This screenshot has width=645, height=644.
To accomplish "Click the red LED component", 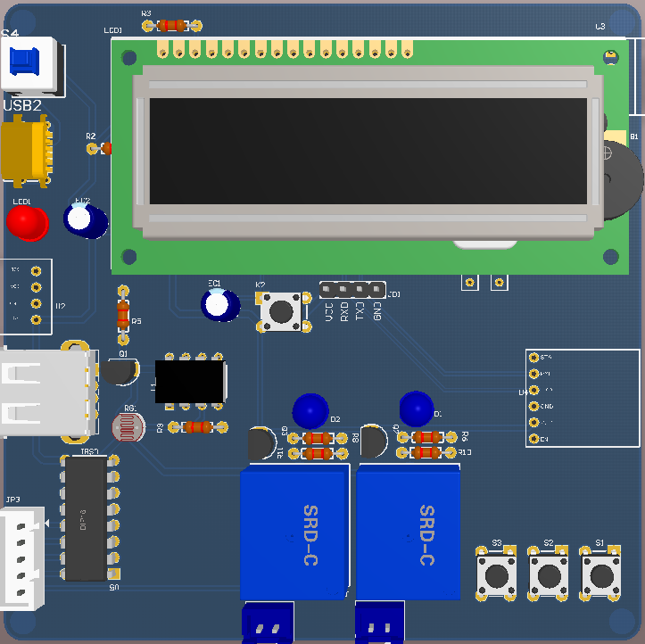I will point(28,223).
